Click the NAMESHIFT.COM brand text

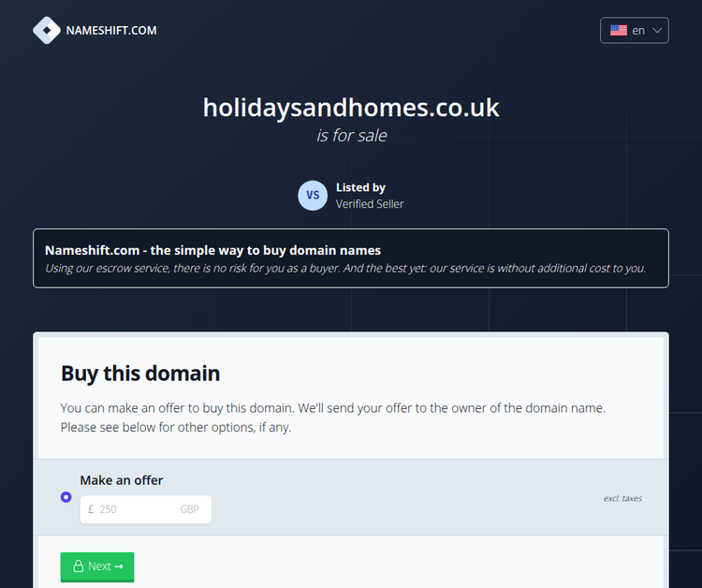pyautogui.click(x=111, y=30)
